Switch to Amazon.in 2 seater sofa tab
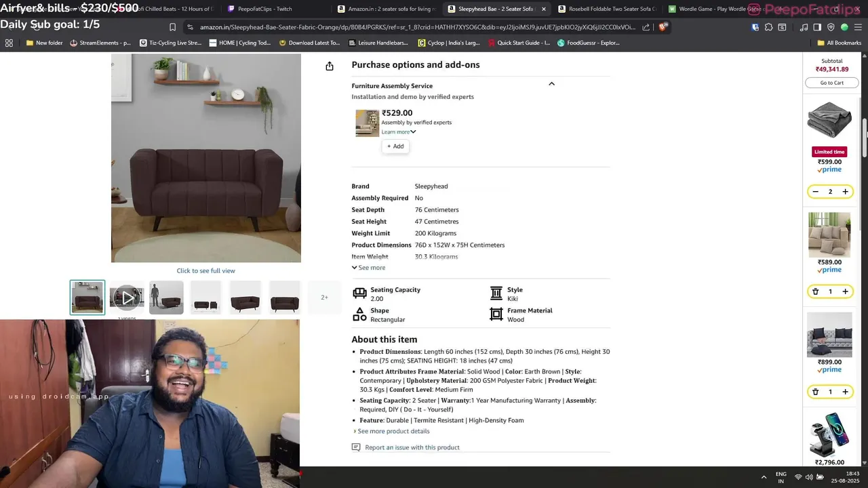868x488 pixels. pos(387,9)
